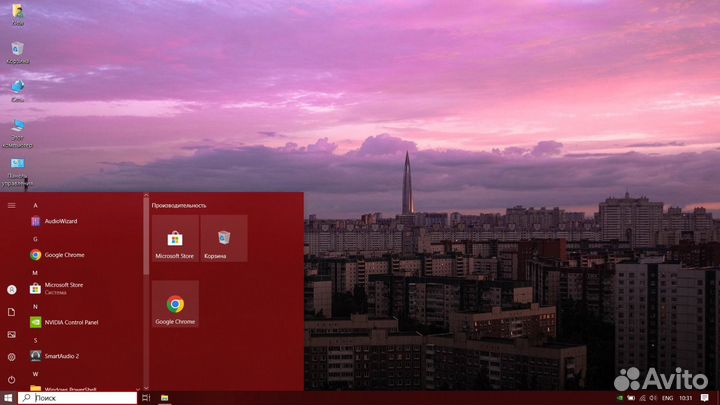The image size is (720, 405).
Task: Expand the Start menu hamburger button
Action: click(11, 205)
